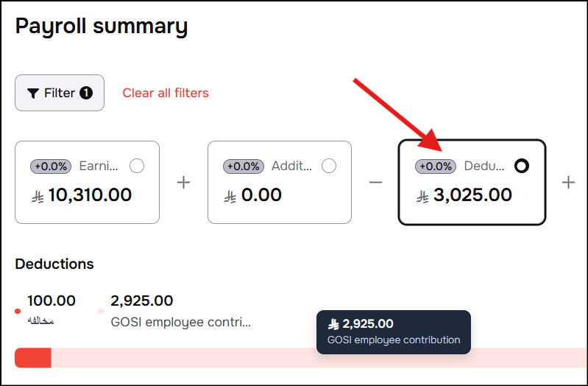Viewport: 588px width, 386px height.
Task: Click the Additions +0.0% badge
Action: [x=244, y=166]
